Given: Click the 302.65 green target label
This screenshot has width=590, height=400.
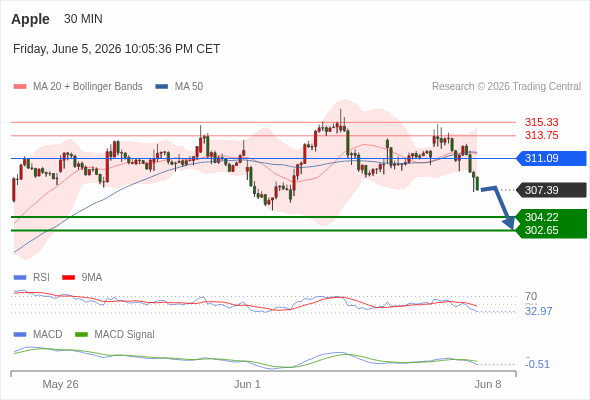Looking at the screenshot, I should click(x=542, y=230).
